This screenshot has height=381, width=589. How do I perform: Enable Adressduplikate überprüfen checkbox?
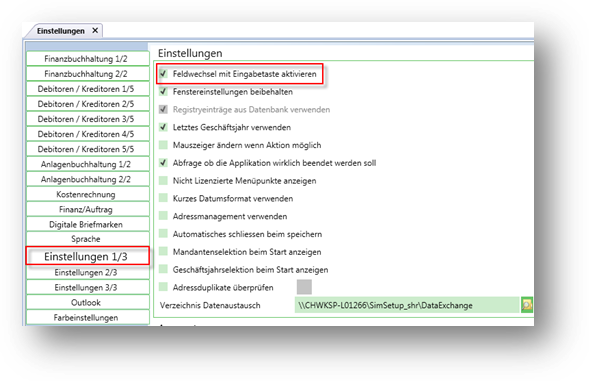pyautogui.click(x=163, y=287)
